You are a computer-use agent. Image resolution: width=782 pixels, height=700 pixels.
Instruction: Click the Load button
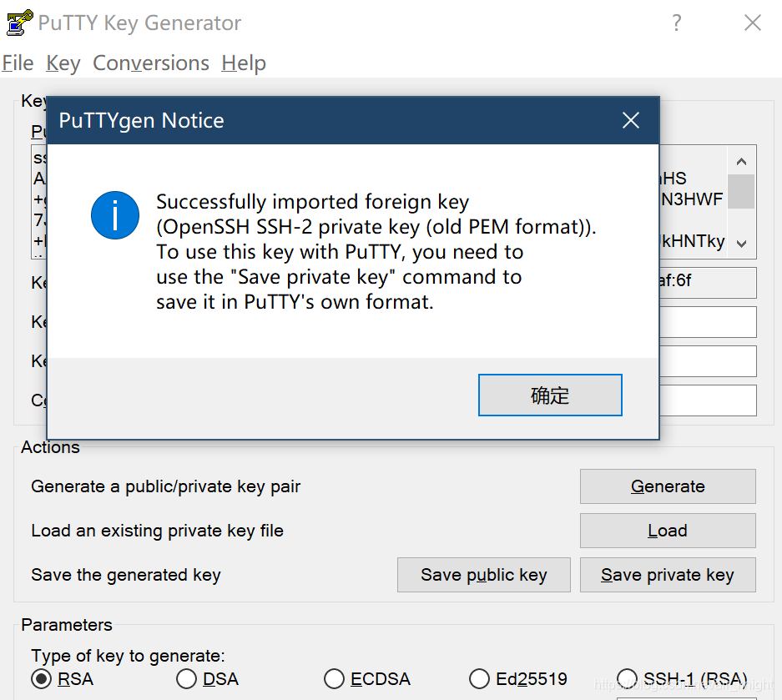[668, 531]
